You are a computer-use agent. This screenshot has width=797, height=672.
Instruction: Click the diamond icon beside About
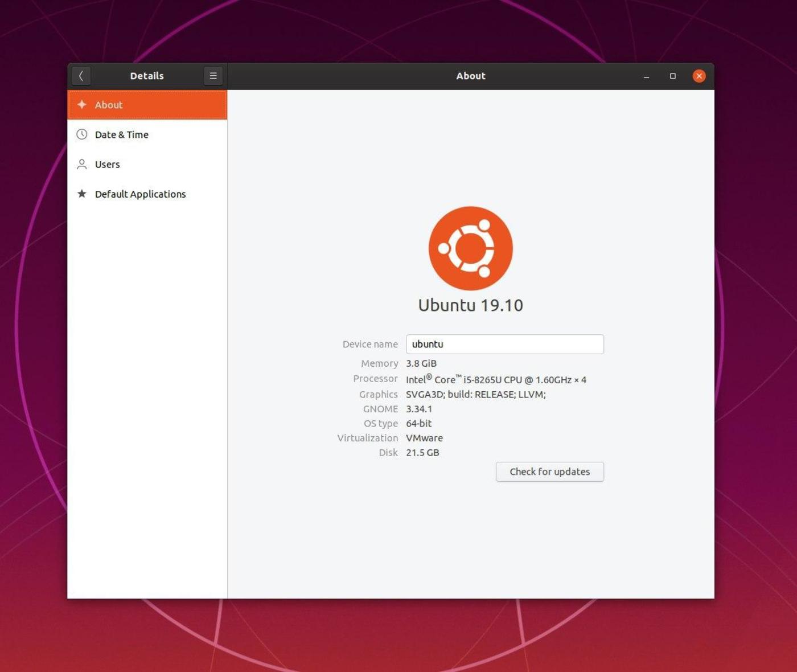point(82,105)
